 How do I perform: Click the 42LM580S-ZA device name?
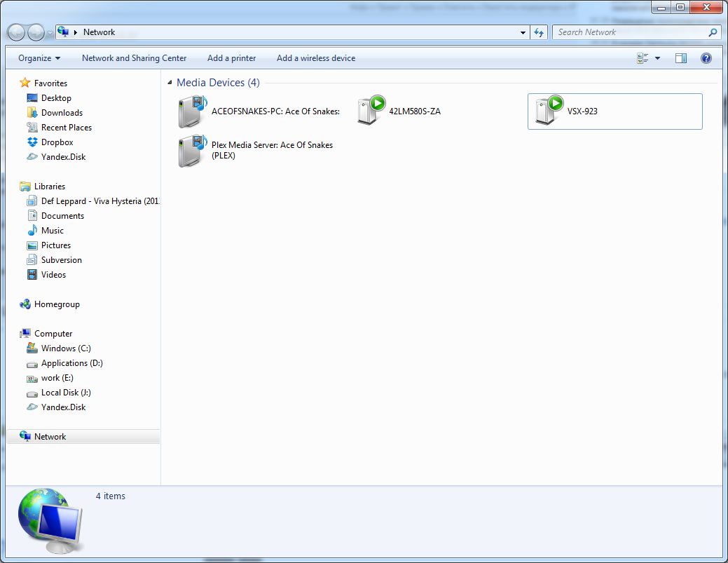click(x=415, y=111)
